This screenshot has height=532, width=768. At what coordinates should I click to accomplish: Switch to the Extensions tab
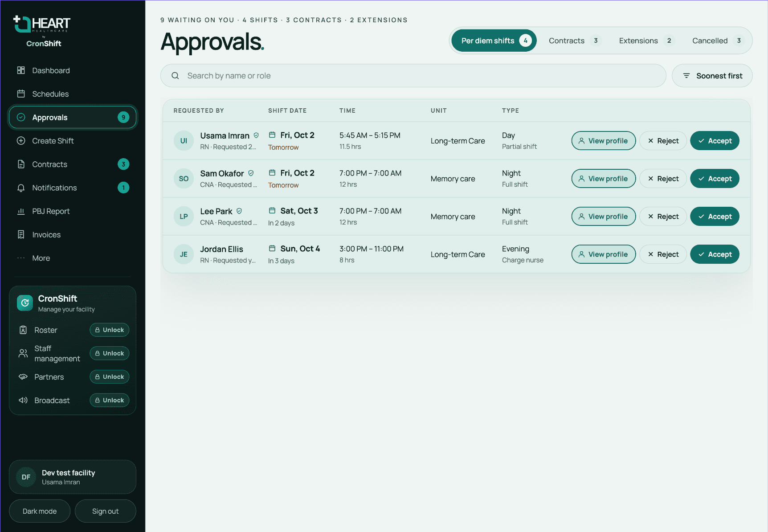[646, 41]
